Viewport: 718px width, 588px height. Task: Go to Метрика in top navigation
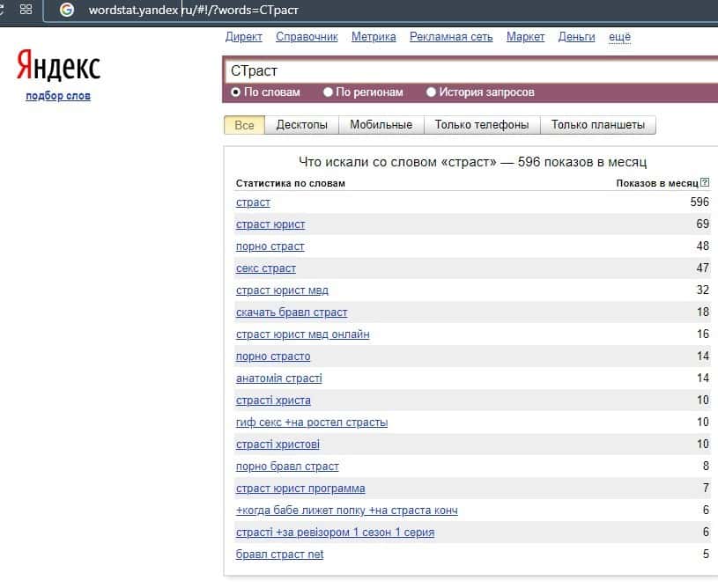pyautogui.click(x=374, y=37)
